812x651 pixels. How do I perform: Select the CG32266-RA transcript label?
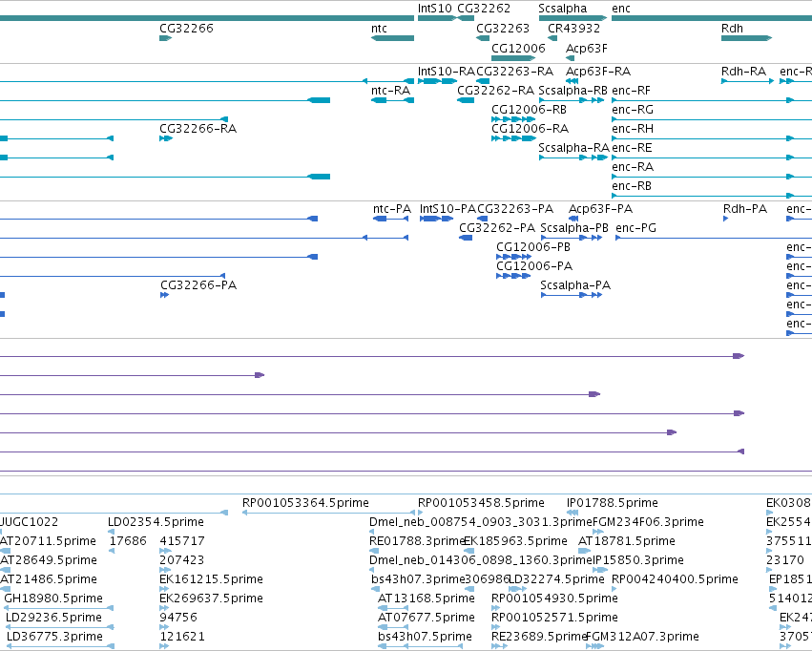click(x=198, y=129)
